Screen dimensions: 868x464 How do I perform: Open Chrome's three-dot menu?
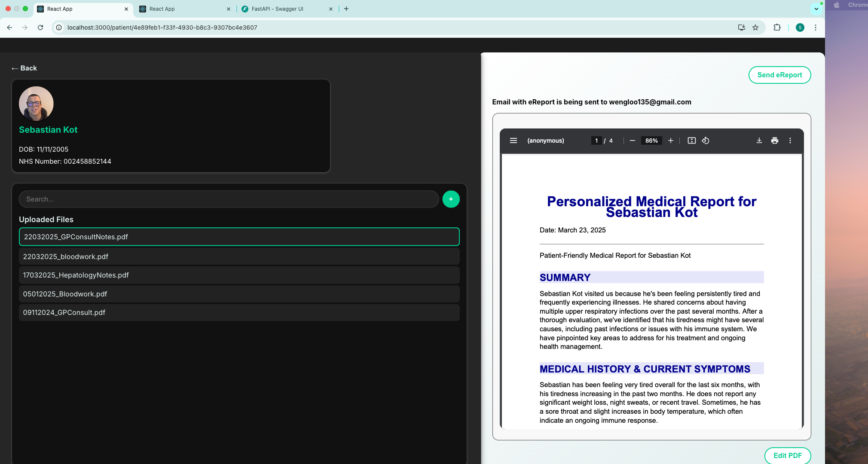pyautogui.click(x=815, y=27)
